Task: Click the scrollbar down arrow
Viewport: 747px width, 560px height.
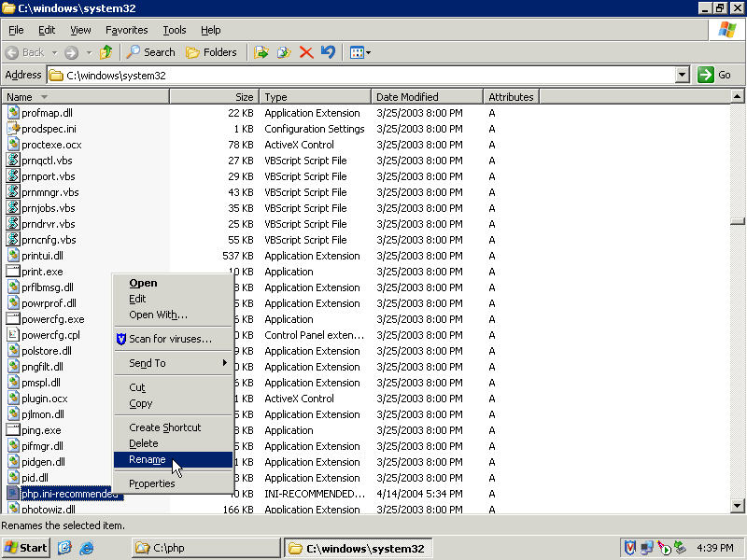Action: [738, 506]
